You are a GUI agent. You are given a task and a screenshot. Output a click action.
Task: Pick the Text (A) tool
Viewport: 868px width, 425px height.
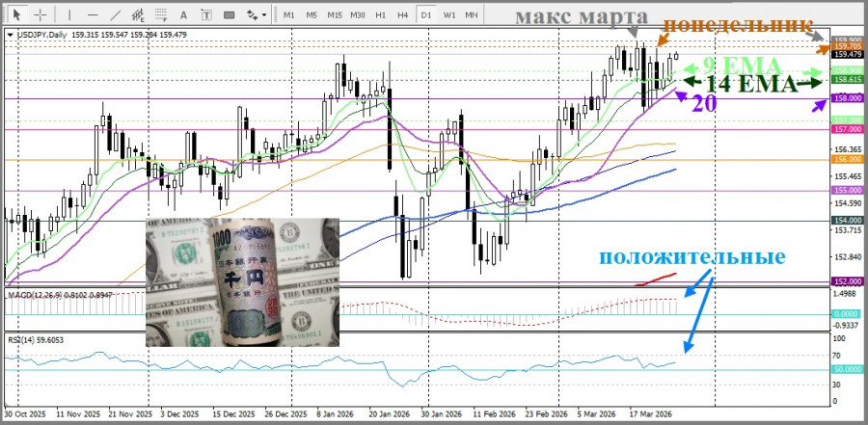(x=184, y=15)
